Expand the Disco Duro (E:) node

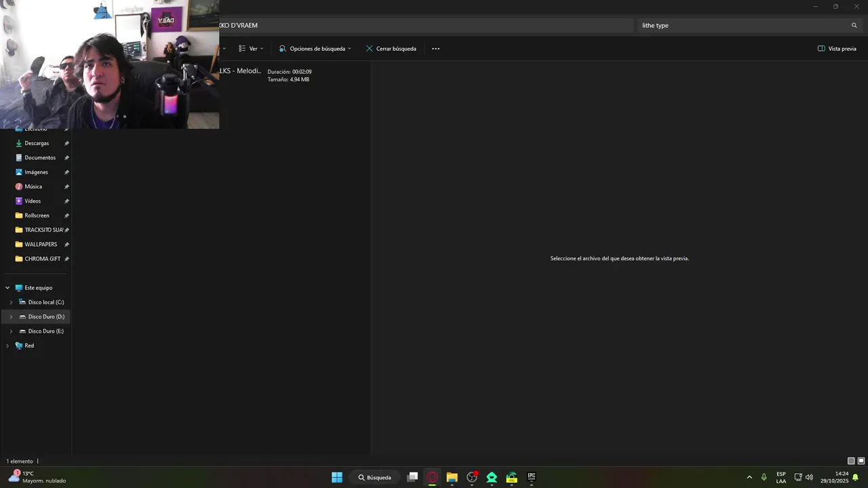pyautogui.click(x=11, y=331)
